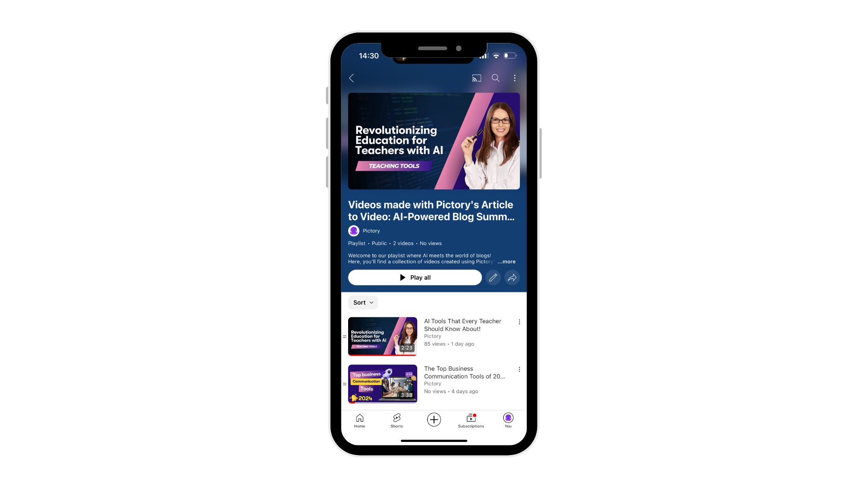Tap the cast icon to stream video
Viewport: 868px width, 488px height.
tap(476, 78)
